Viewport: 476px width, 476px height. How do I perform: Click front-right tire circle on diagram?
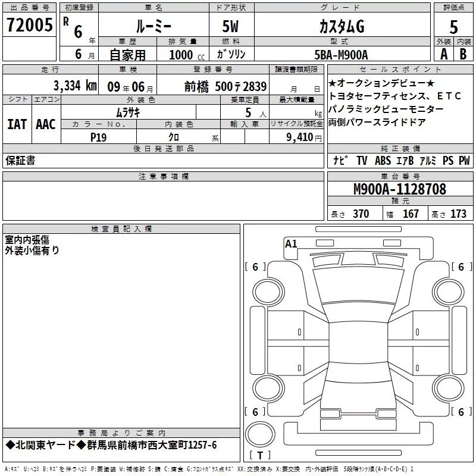[x=449, y=293]
